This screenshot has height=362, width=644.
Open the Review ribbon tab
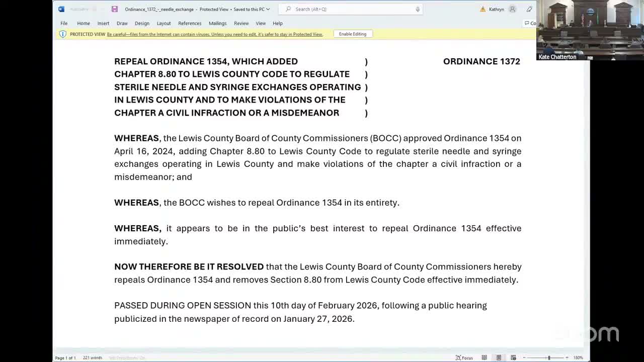click(x=242, y=23)
